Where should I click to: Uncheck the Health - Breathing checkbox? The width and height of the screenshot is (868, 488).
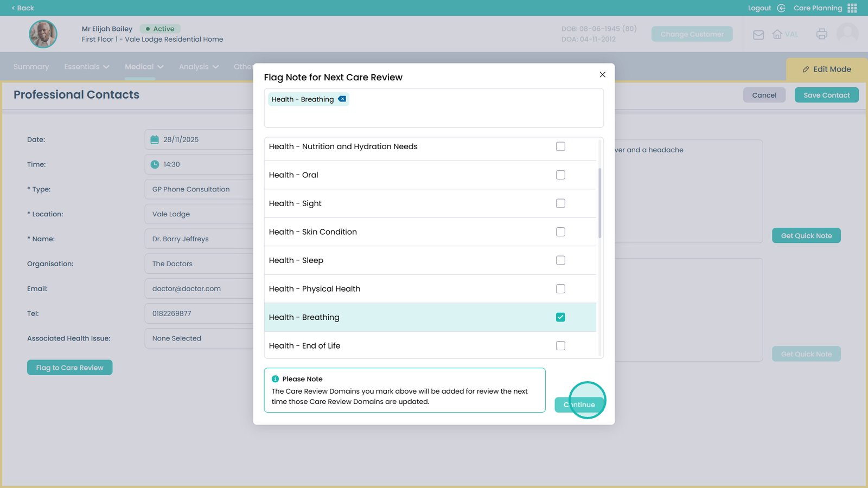[560, 317]
